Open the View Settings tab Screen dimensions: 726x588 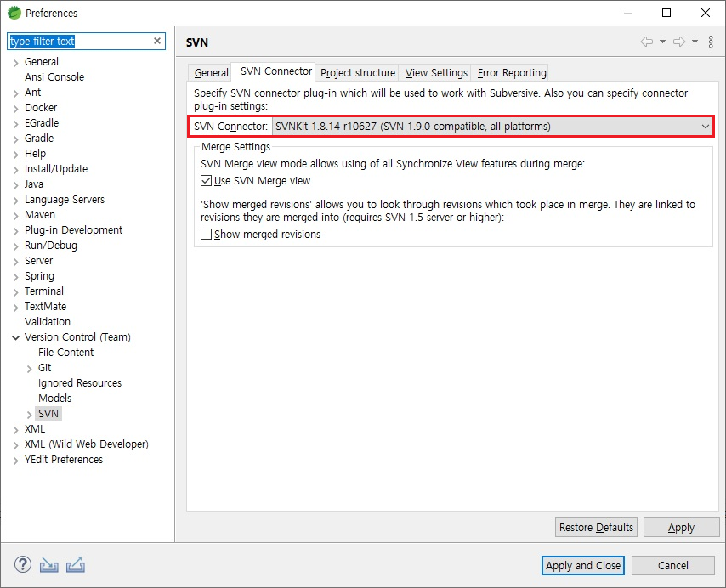click(436, 72)
